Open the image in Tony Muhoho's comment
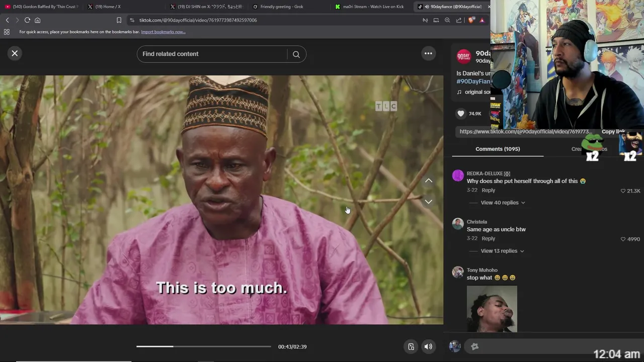644x362 pixels. coord(492,309)
